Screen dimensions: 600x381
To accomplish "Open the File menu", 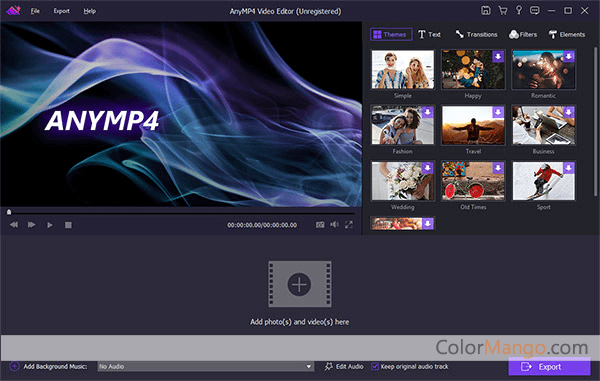I will [35, 11].
